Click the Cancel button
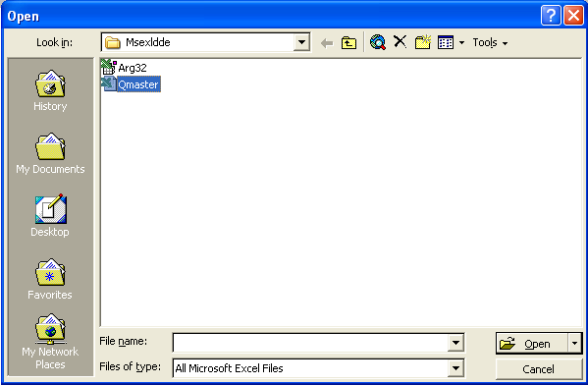 (539, 369)
